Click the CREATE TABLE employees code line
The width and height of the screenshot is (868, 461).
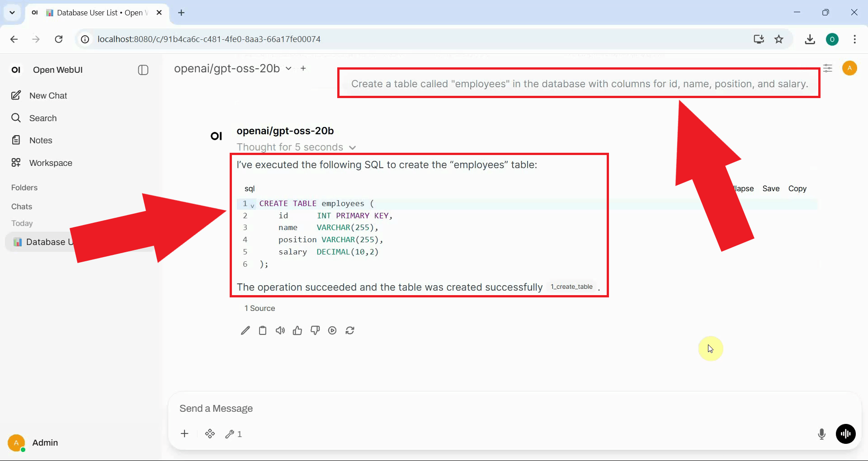coord(316,203)
